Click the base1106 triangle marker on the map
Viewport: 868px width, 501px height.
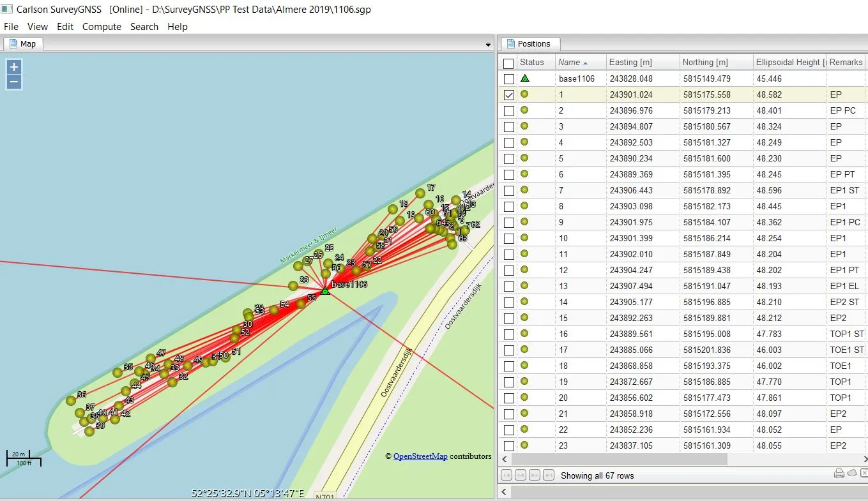325,291
